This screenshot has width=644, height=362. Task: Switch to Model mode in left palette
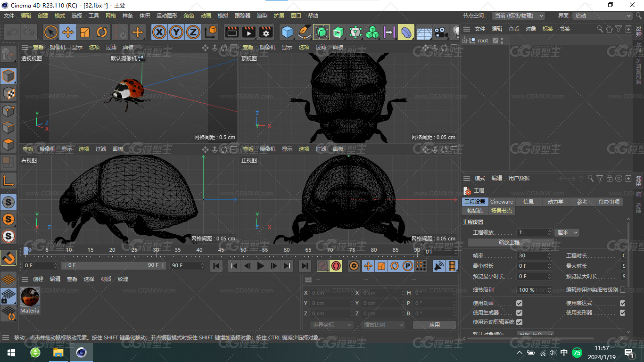(x=8, y=76)
